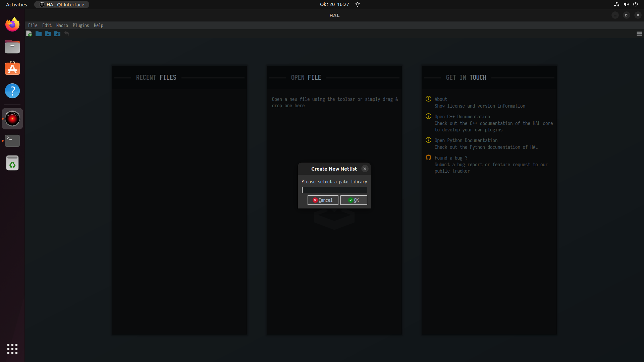The image size is (644, 362).
Task: Click the gate library text input field
Action: (334, 190)
